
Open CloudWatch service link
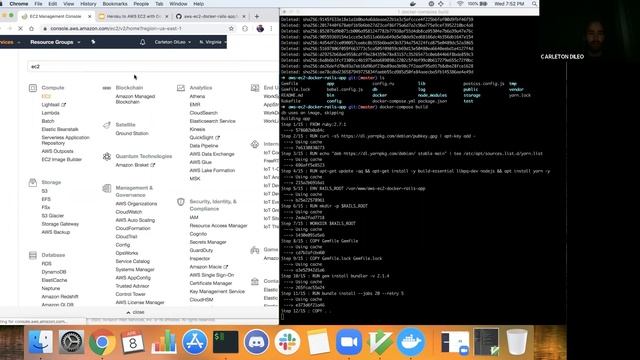tap(129, 212)
